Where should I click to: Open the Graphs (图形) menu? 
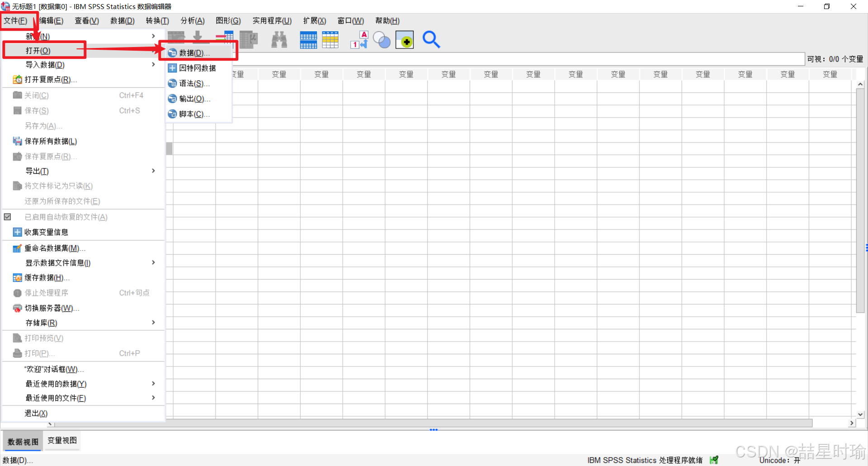pos(228,21)
